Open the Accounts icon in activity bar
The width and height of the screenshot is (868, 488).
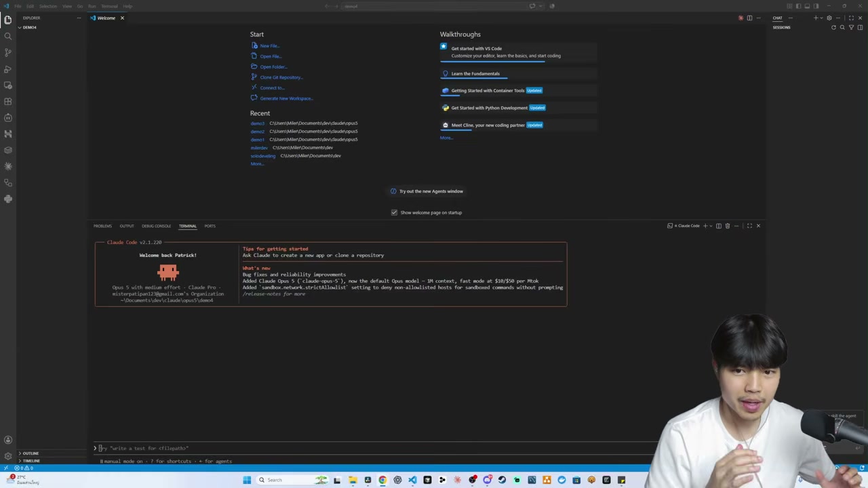[8, 440]
